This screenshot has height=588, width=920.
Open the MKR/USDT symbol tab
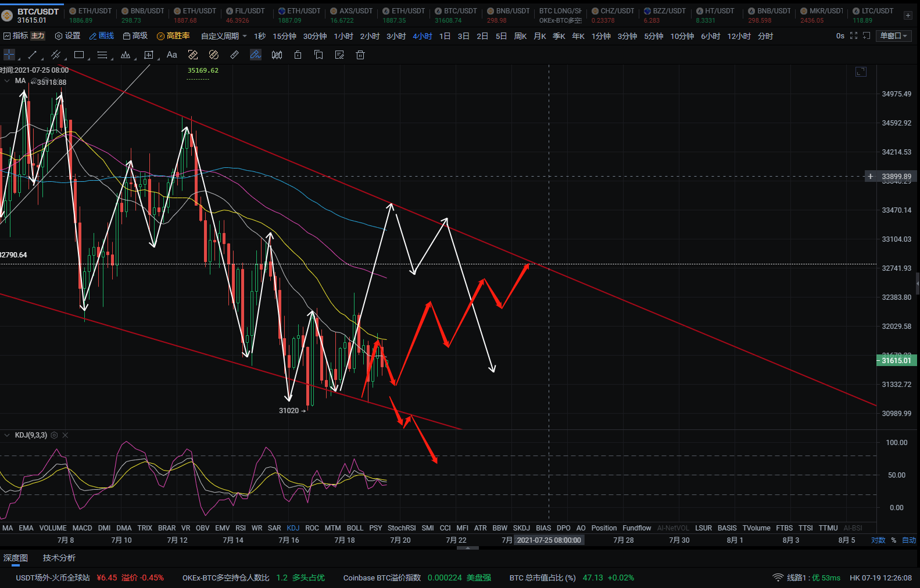point(821,15)
